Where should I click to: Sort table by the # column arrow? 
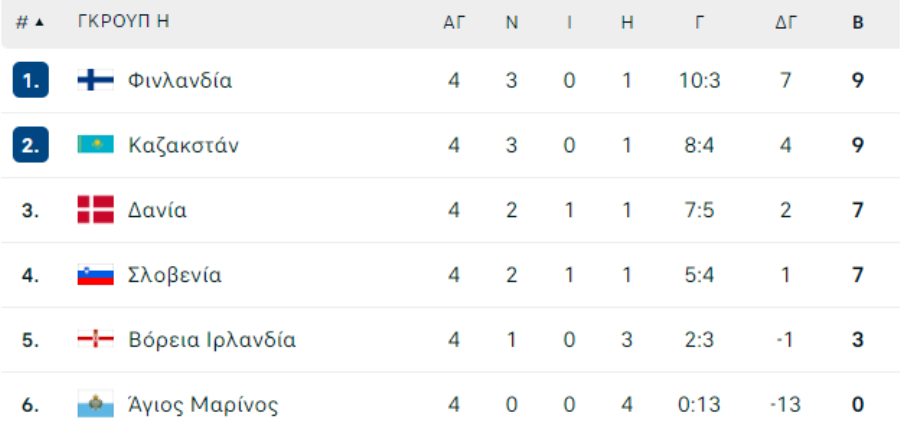point(39,22)
